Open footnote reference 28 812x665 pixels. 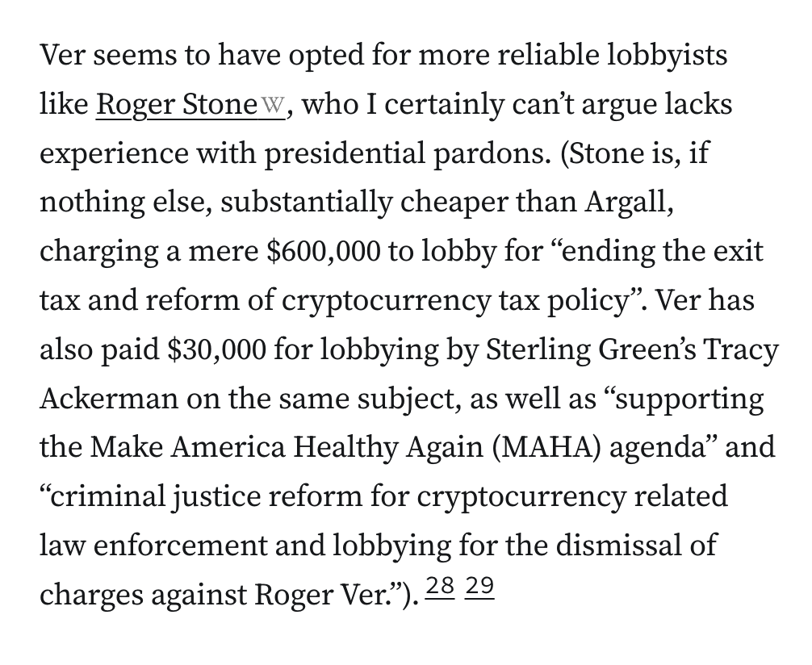coord(440,587)
